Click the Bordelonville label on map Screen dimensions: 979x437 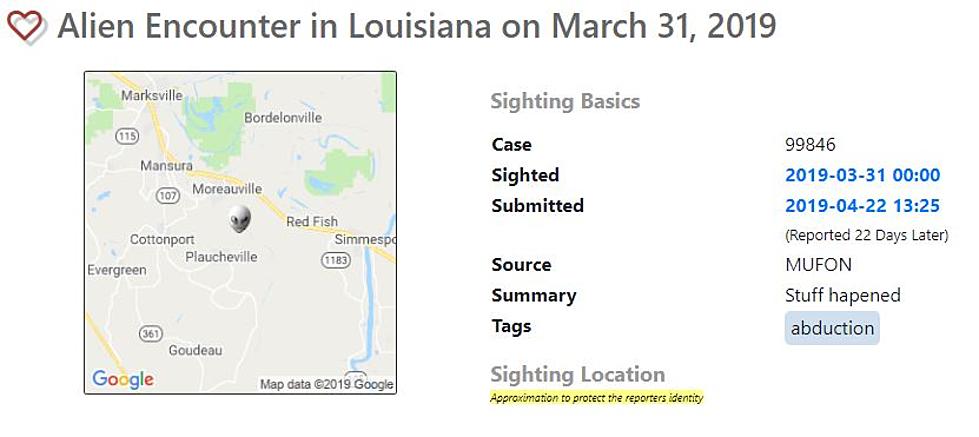[283, 117]
